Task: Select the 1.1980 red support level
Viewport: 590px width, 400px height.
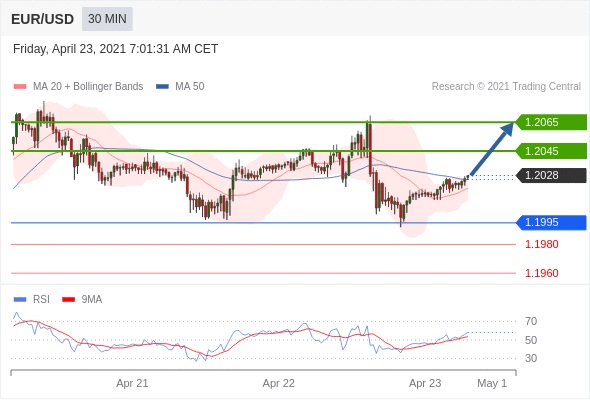Action: click(x=541, y=244)
